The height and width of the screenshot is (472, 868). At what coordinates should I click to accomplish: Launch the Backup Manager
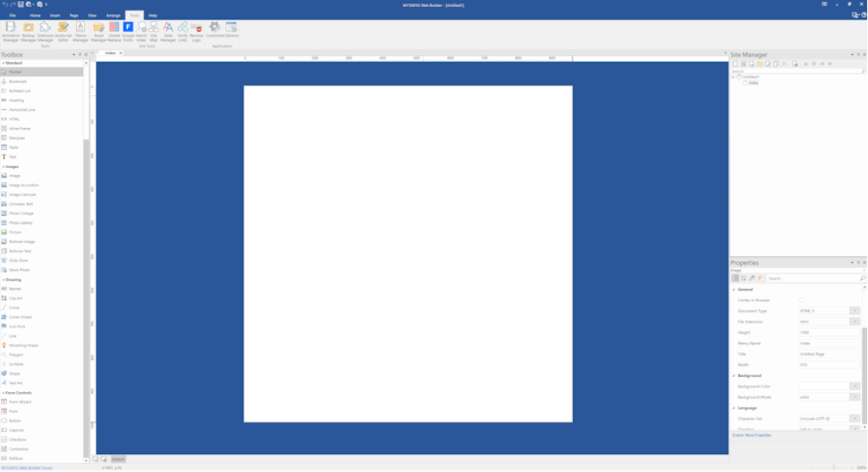coord(28,31)
